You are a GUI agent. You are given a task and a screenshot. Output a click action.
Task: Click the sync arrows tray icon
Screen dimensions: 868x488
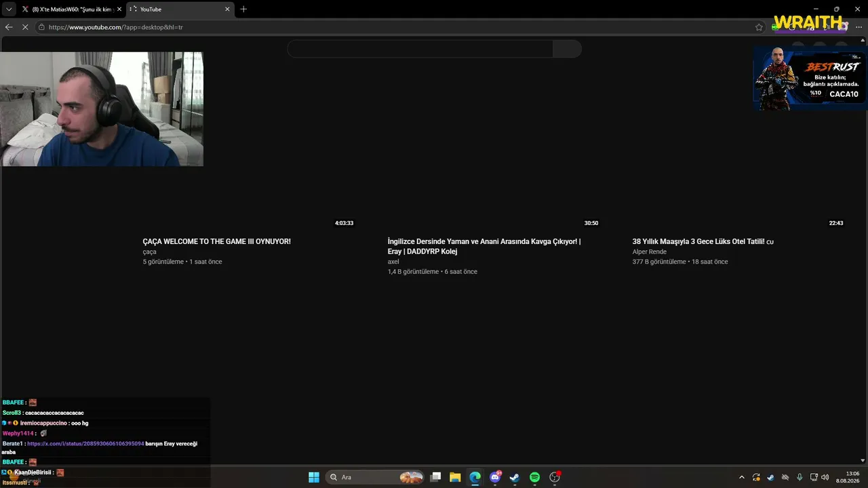click(x=756, y=477)
